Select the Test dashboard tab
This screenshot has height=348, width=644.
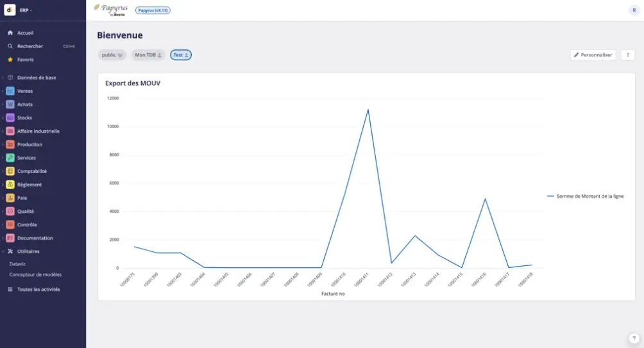pyautogui.click(x=181, y=55)
